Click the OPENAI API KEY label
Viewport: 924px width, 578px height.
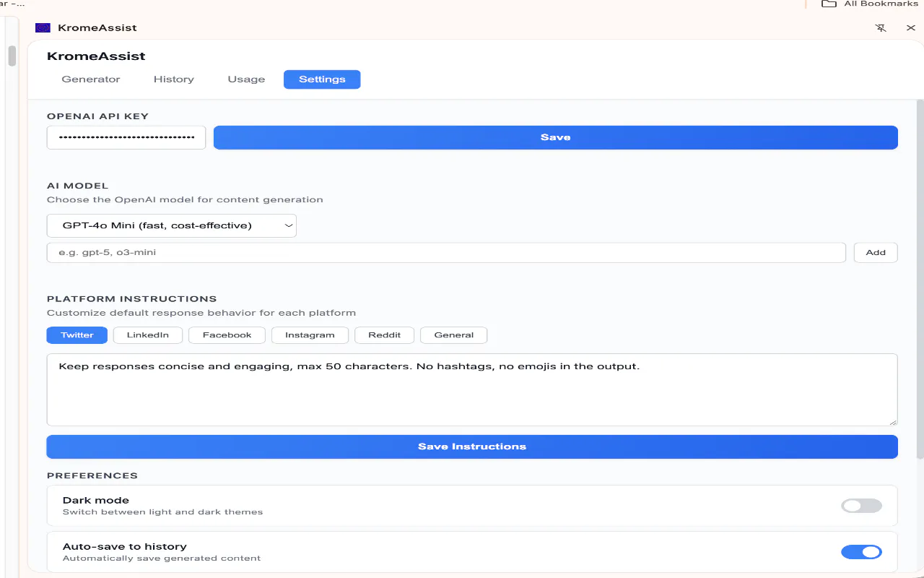(x=97, y=116)
